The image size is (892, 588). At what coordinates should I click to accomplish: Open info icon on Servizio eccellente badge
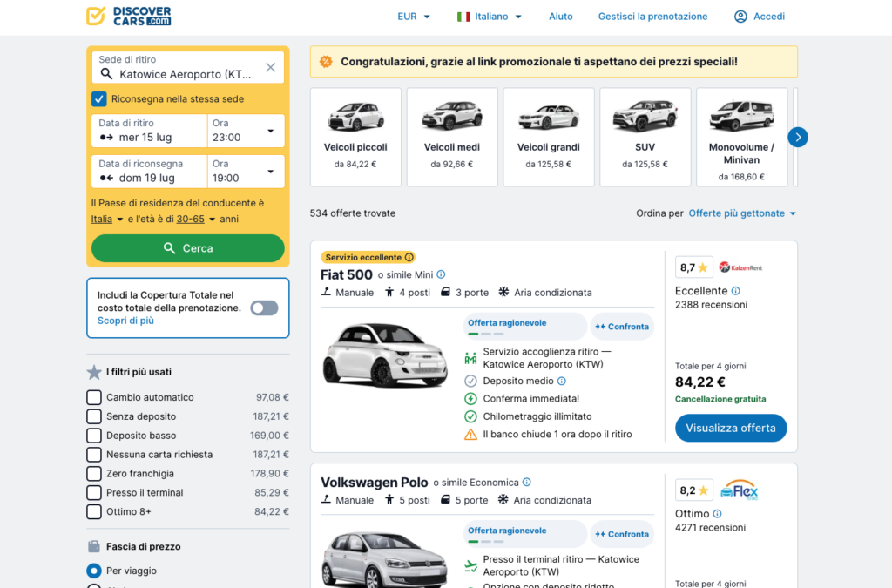409,257
